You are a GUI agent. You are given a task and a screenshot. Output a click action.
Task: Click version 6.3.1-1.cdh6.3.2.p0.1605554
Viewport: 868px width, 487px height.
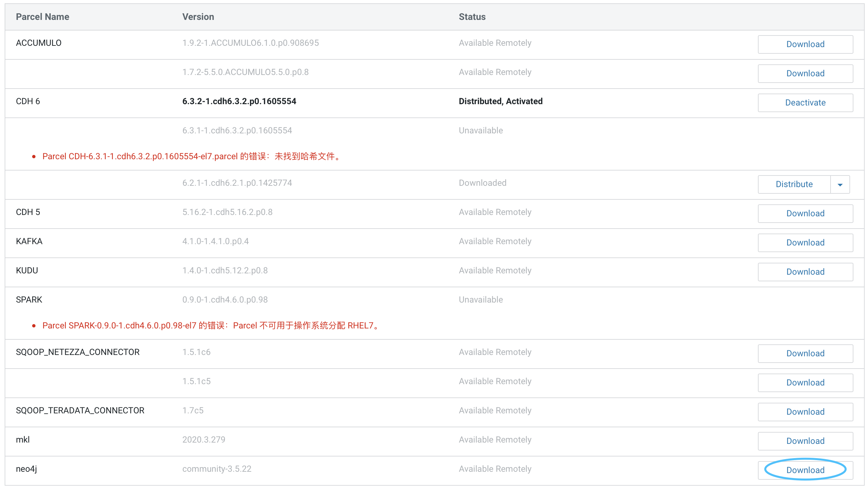coord(237,130)
